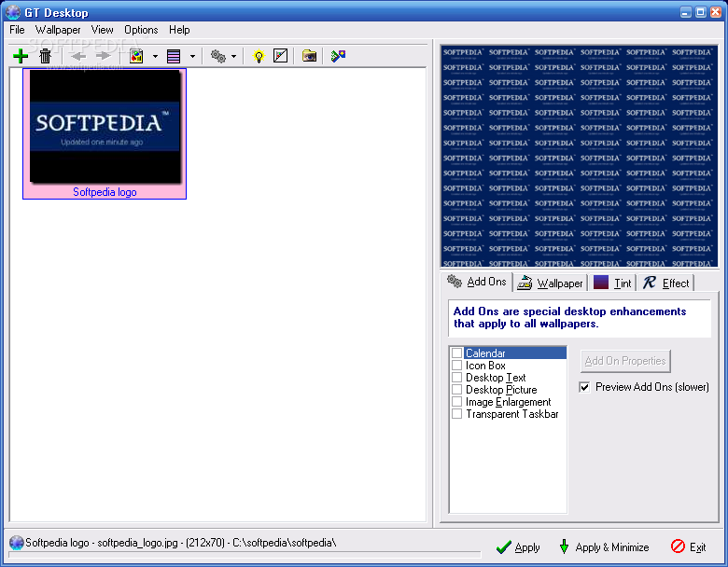
Task: Minimize the GT Desktop window
Action: tap(686, 12)
